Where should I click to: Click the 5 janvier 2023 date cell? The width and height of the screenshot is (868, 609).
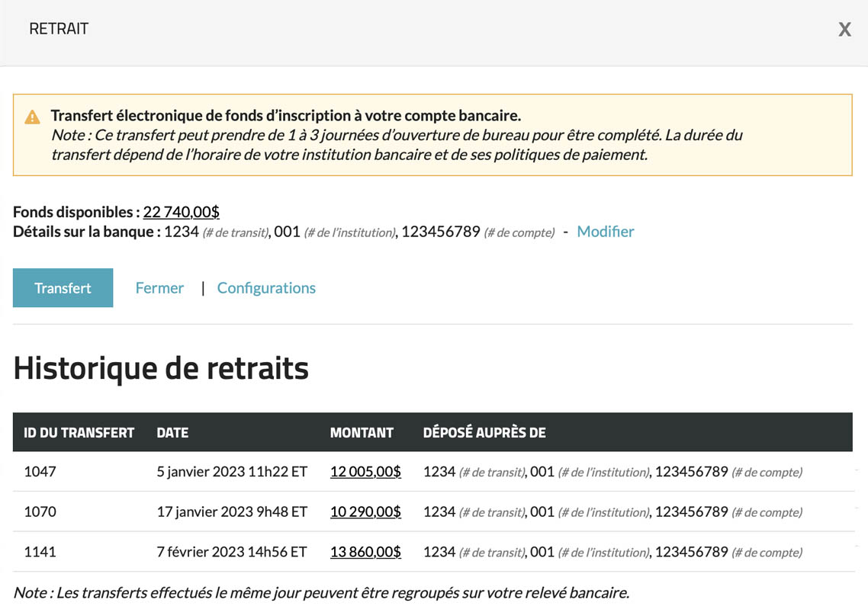(232, 472)
